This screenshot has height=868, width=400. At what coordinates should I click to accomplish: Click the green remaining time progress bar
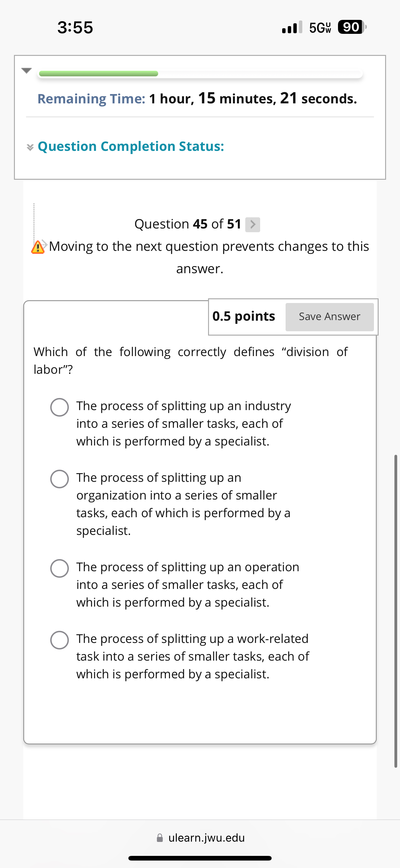pyautogui.click(x=98, y=74)
